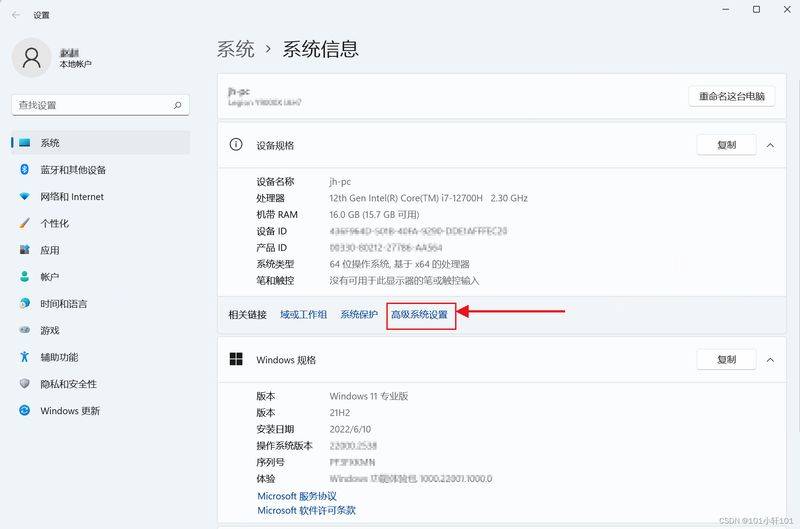Screen dimensions: 800x529
Task: Click 重命名这台电脑 button
Action: tap(732, 96)
